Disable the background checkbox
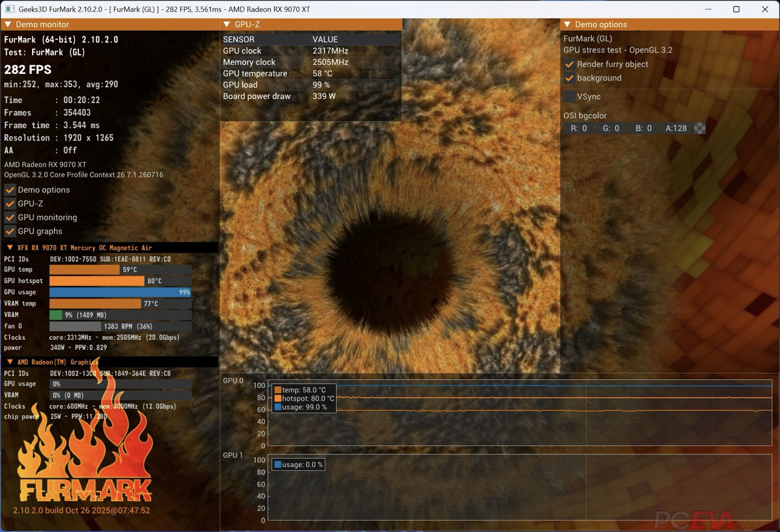 click(569, 78)
